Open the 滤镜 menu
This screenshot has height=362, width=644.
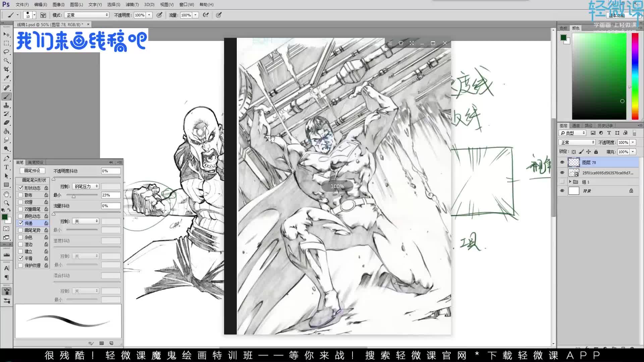(132, 4)
